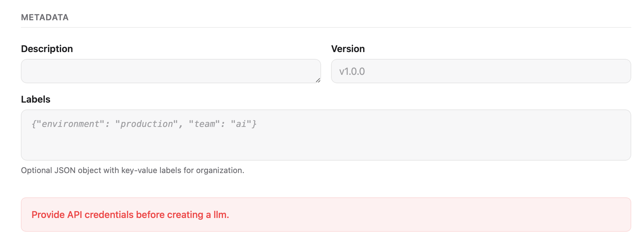
Task: Click the word organization in helper text
Action: pos(220,170)
